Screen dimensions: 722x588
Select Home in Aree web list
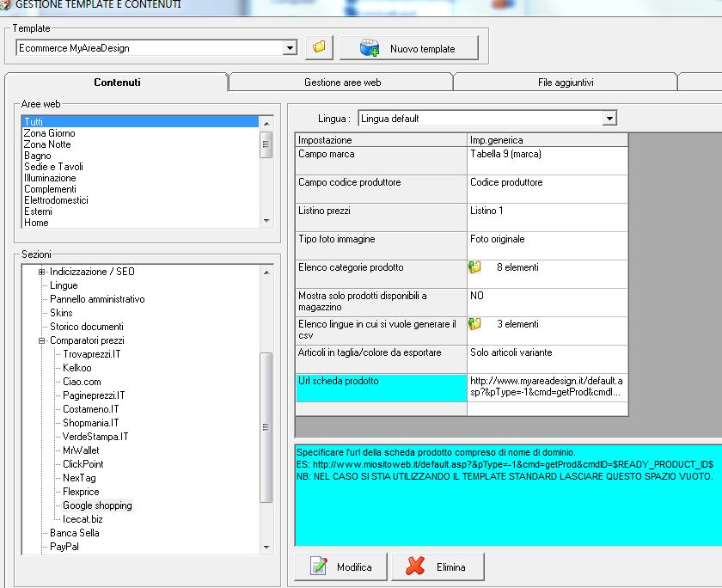(x=36, y=223)
